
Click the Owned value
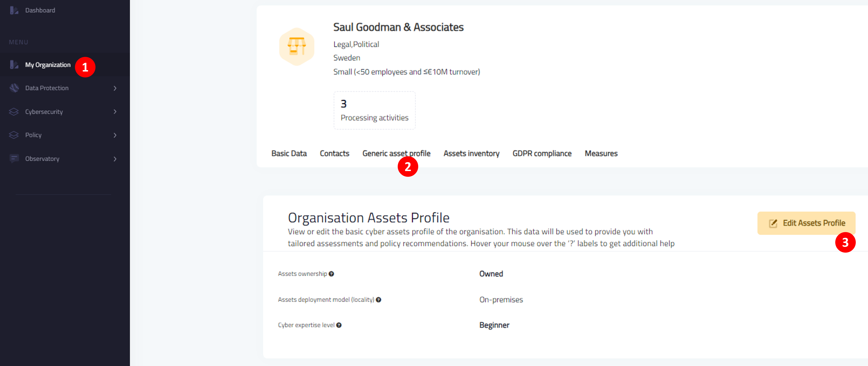point(491,274)
